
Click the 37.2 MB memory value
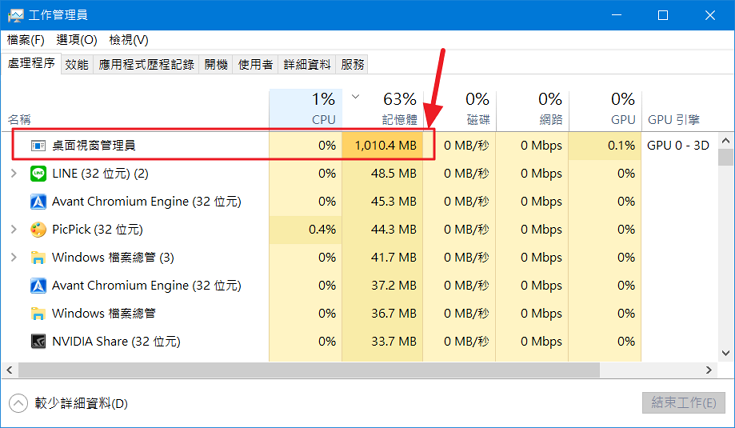click(x=394, y=285)
